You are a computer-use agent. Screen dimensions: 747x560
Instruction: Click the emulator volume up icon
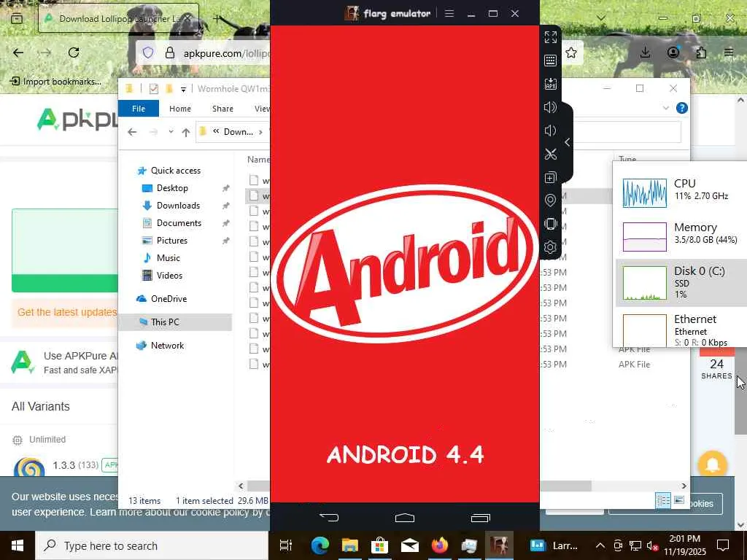coord(550,107)
